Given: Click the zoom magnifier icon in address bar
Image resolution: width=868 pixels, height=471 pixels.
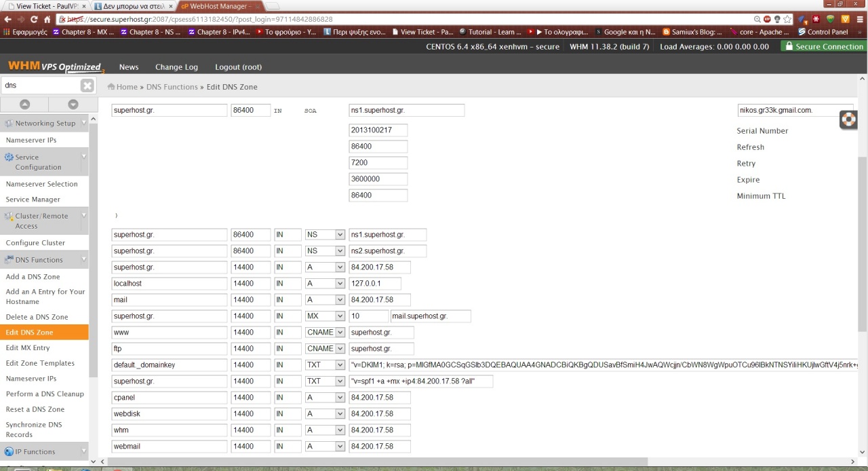Looking at the screenshot, I should (x=757, y=20).
